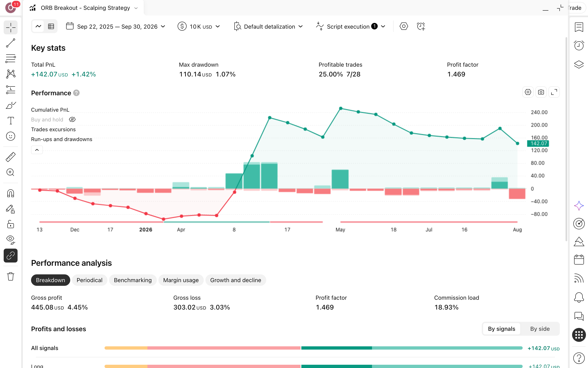Viewport: 588px width, 368px height.
Task: Take snapshot of performance chart
Action: [541, 92]
